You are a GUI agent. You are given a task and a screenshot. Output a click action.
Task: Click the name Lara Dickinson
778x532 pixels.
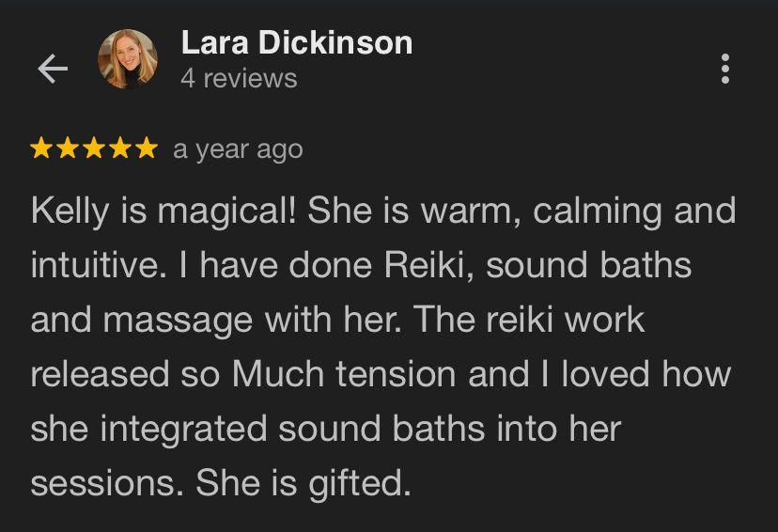[x=297, y=42]
